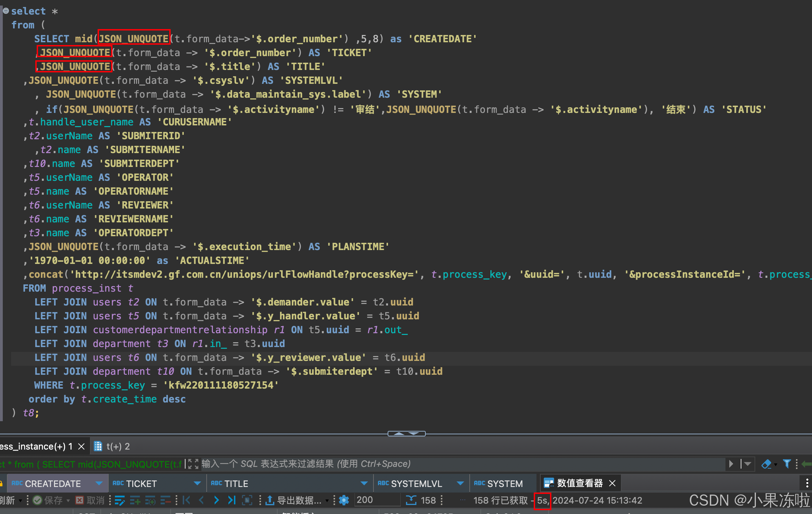Collapse the SQL query fold marker

[6, 11]
